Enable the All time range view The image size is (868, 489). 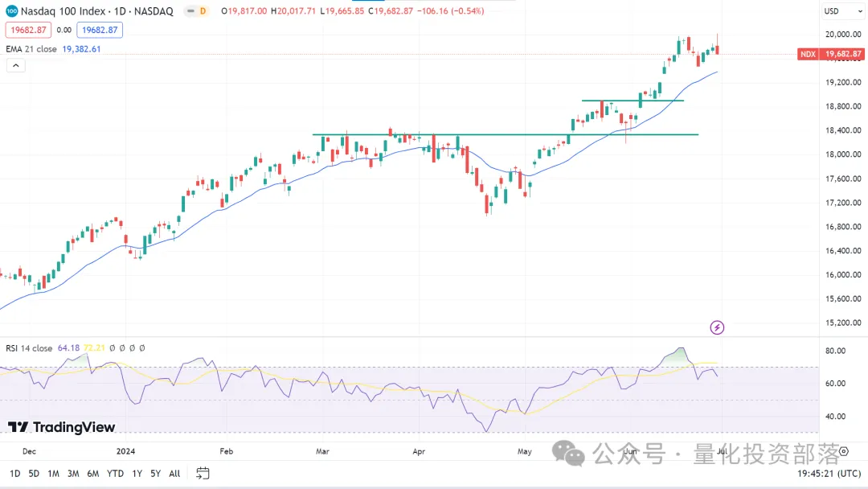174,474
